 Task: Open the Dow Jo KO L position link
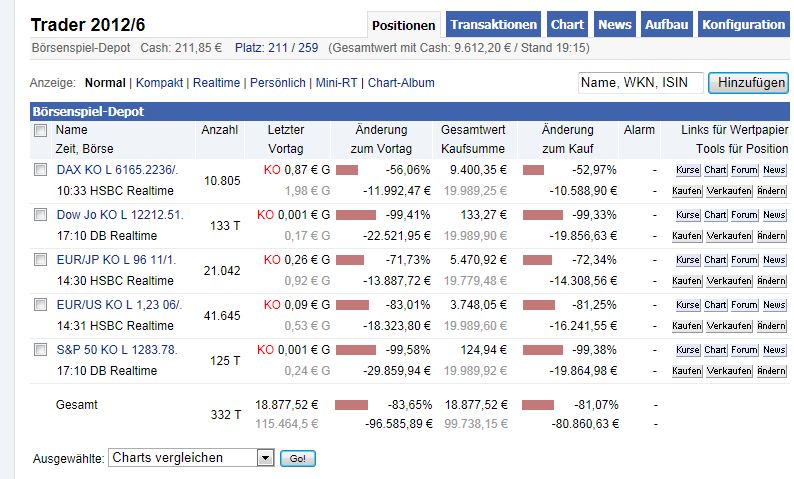coord(120,215)
